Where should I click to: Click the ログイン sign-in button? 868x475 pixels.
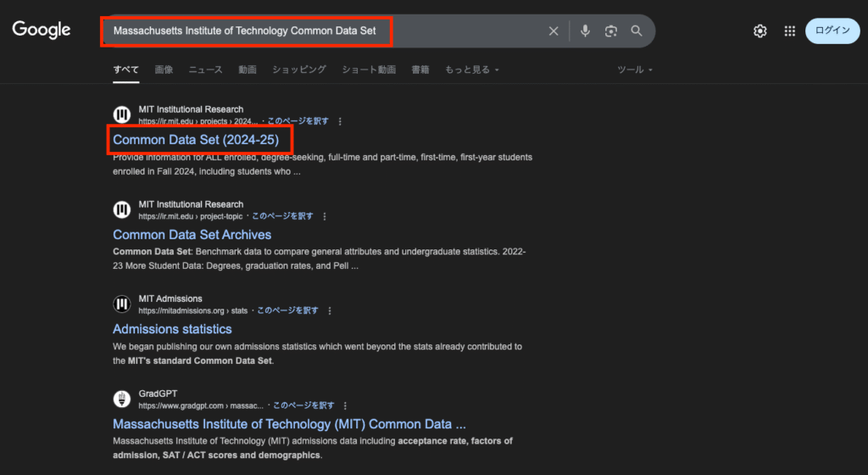[832, 31]
